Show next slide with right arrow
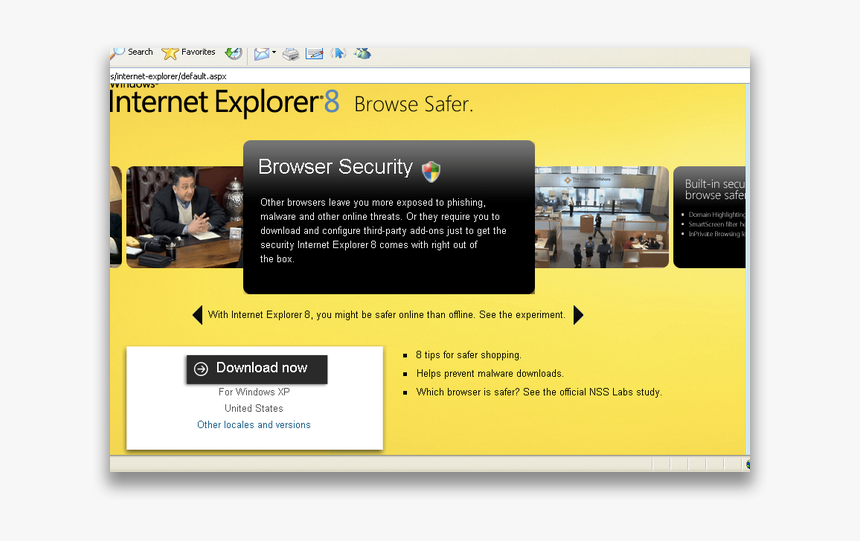The height and width of the screenshot is (541, 860). [x=578, y=315]
